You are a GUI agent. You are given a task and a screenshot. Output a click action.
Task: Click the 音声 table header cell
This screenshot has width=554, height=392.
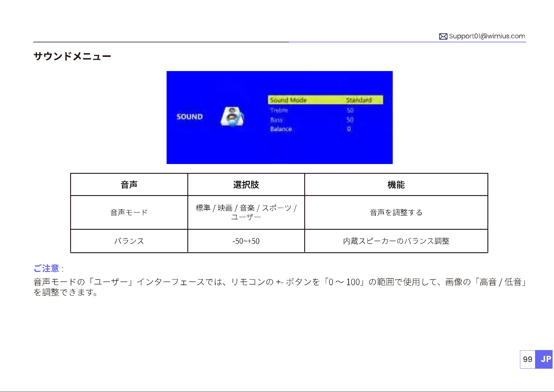pyautogui.click(x=129, y=184)
